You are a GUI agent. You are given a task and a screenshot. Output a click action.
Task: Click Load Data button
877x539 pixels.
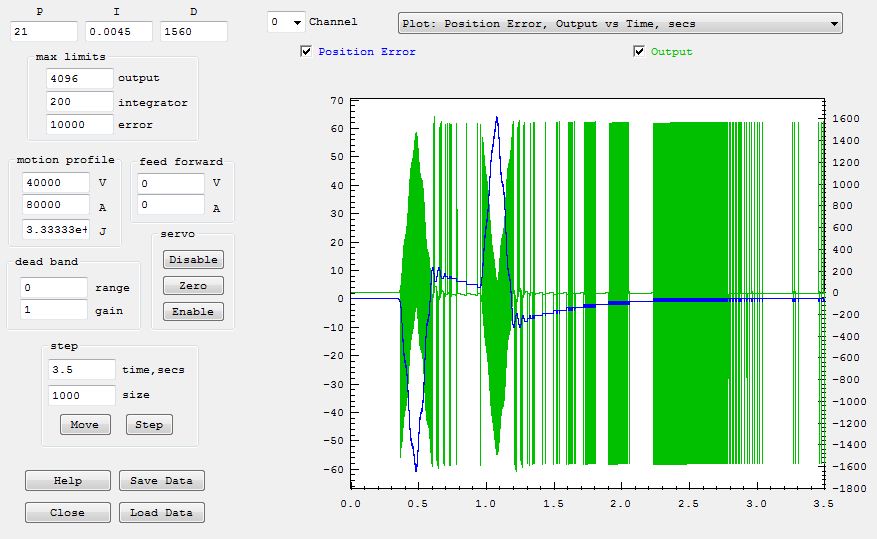161,513
